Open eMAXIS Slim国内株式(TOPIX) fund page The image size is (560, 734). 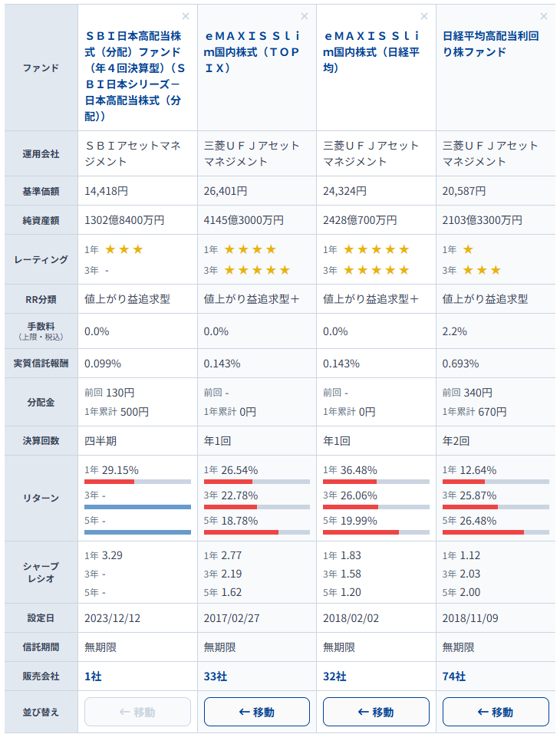pyautogui.click(x=255, y=51)
